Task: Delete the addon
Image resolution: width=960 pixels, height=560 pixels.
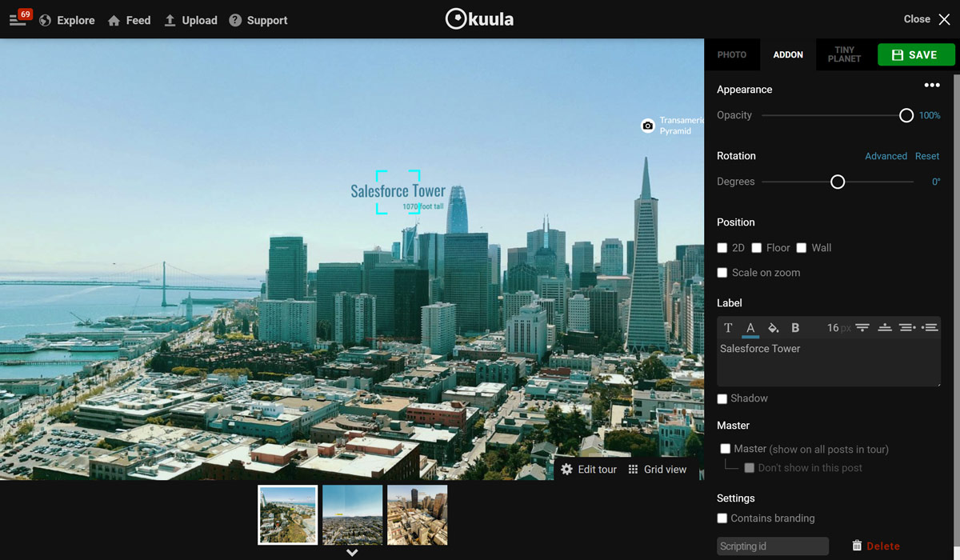Action: (876, 546)
